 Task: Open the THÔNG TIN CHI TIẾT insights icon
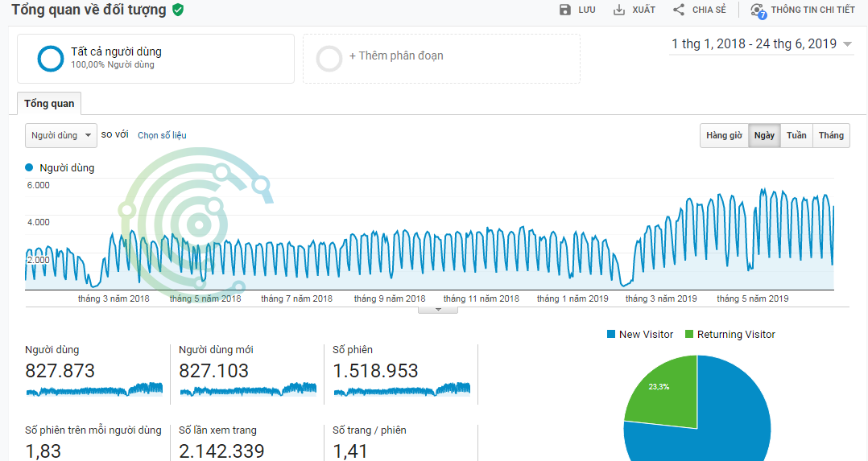tap(758, 10)
